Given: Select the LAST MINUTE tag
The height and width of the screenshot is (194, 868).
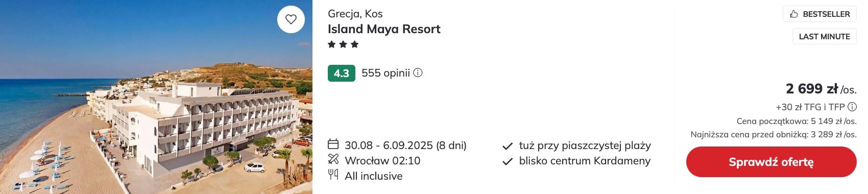Looking at the screenshot, I should (824, 36).
